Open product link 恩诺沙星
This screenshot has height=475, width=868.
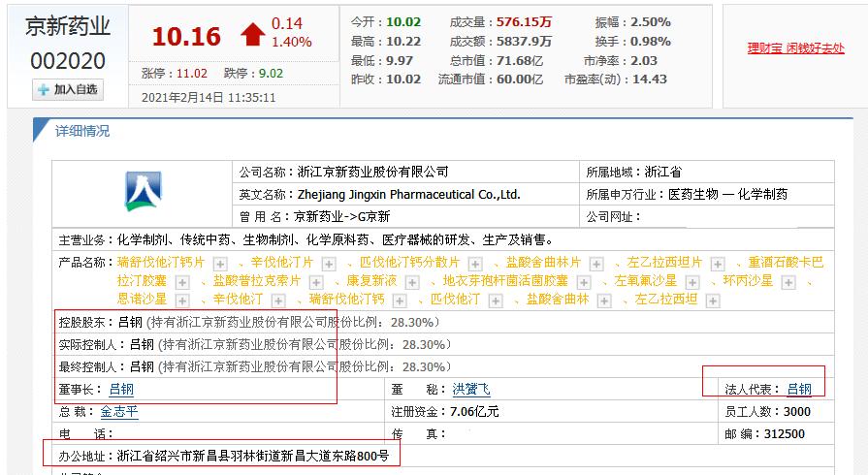tap(142, 299)
